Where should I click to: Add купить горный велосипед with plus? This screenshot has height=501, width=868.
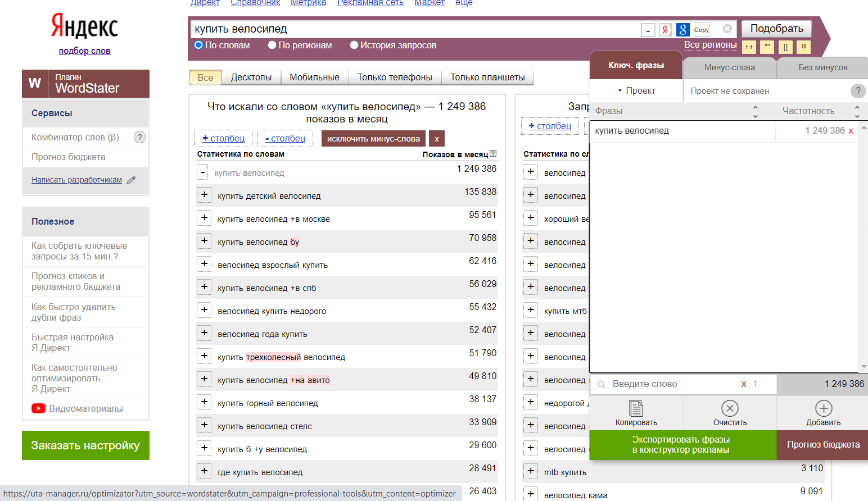pyautogui.click(x=204, y=402)
